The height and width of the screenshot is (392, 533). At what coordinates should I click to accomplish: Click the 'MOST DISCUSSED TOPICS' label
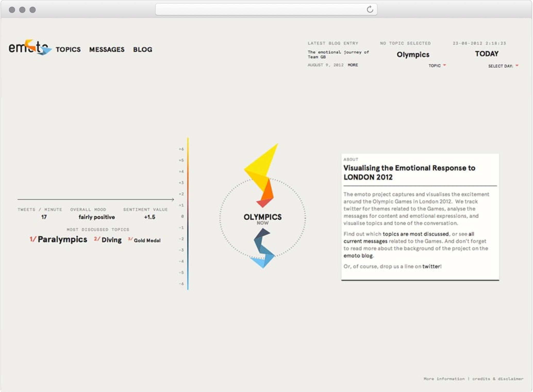tap(98, 229)
